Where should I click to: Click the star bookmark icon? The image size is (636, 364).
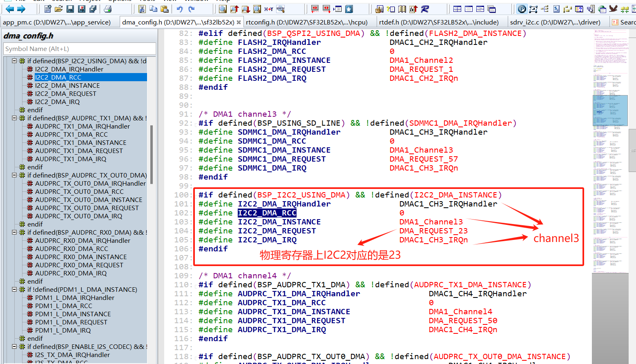[349, 9]
